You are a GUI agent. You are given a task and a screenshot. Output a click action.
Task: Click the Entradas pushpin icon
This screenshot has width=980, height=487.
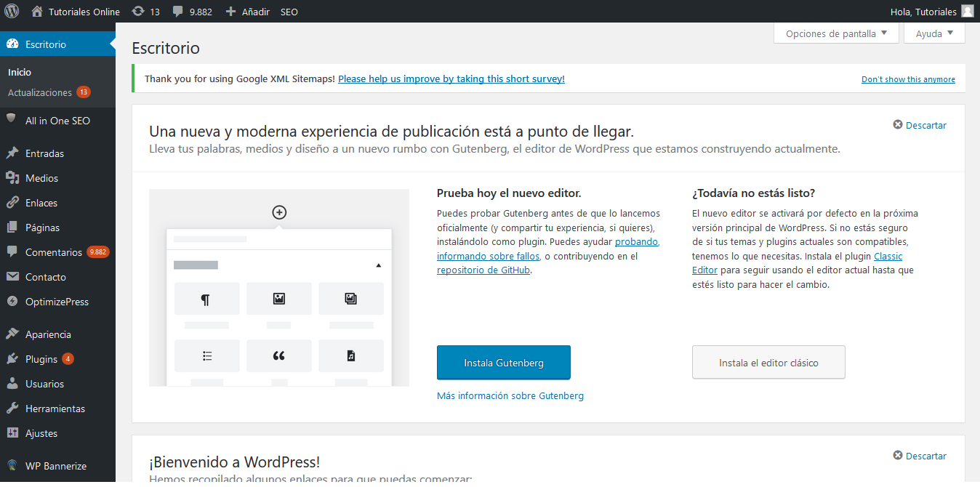(x=12, y=153)
